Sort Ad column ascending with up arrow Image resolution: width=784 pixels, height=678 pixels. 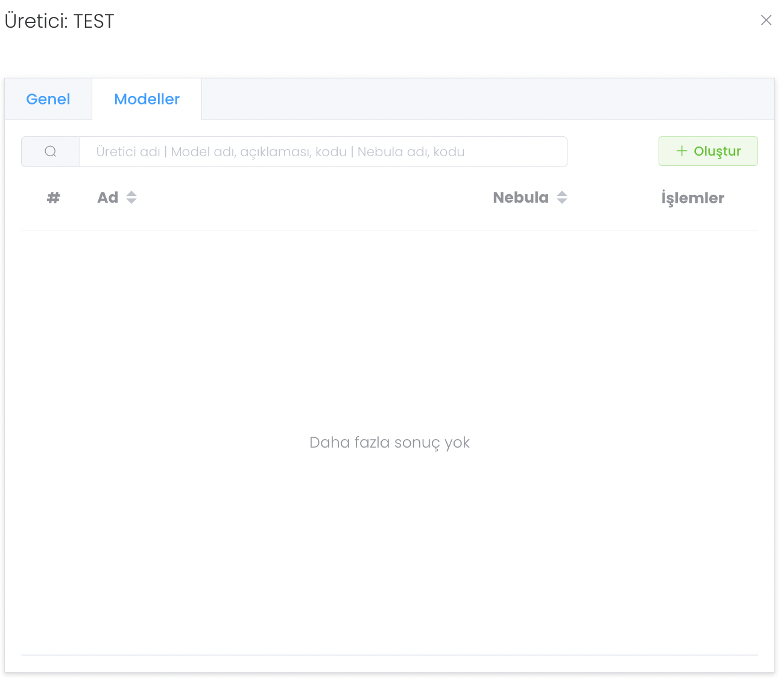(x=131, y=193)
